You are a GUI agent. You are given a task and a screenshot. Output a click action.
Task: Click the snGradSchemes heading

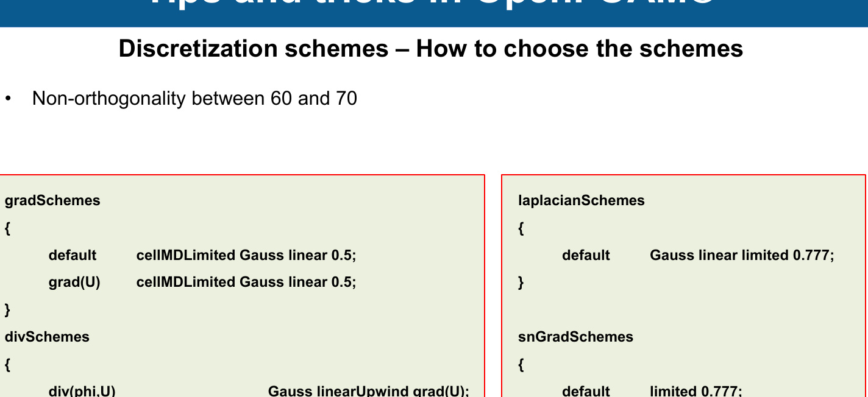point(575,337)
